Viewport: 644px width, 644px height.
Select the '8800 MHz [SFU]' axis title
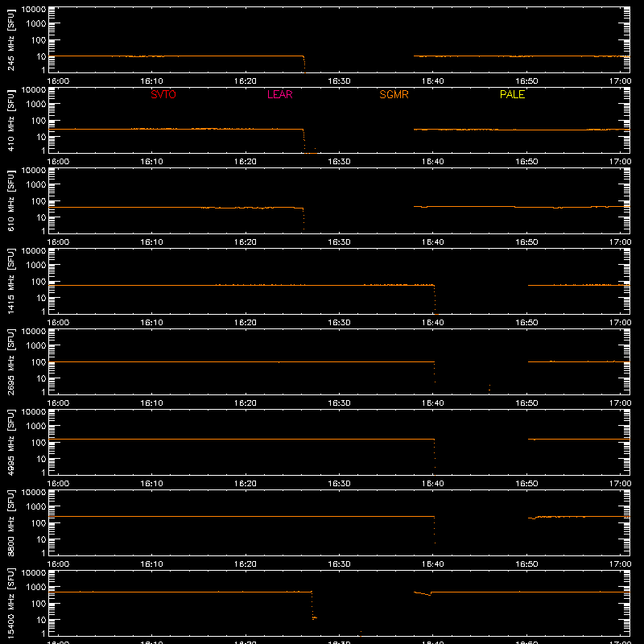coord(10,523)
